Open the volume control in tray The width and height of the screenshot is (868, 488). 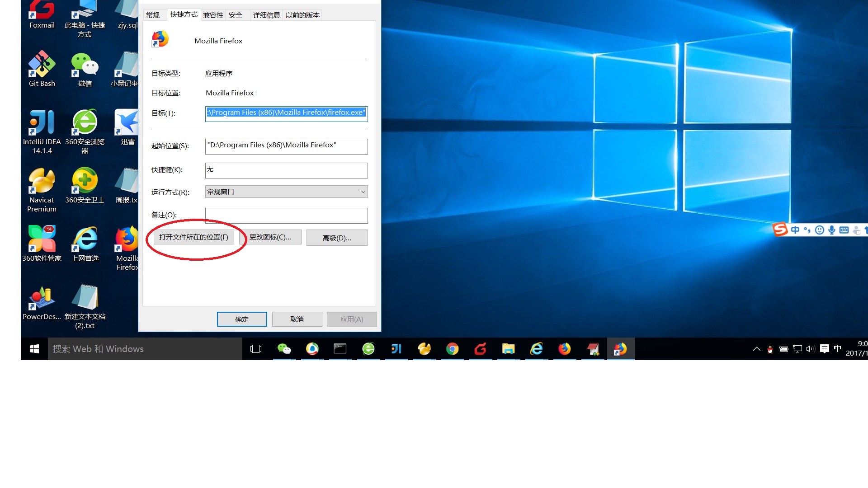(811, 349)
